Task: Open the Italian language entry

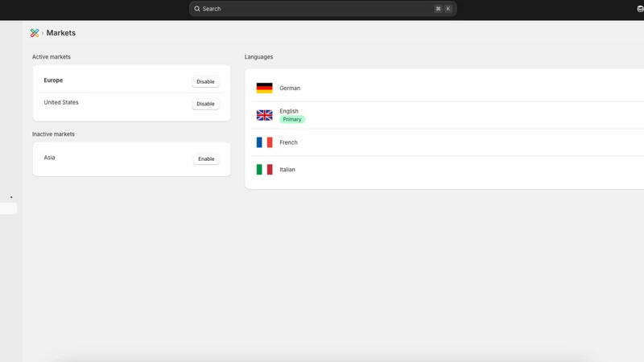Action: point(448,170)
